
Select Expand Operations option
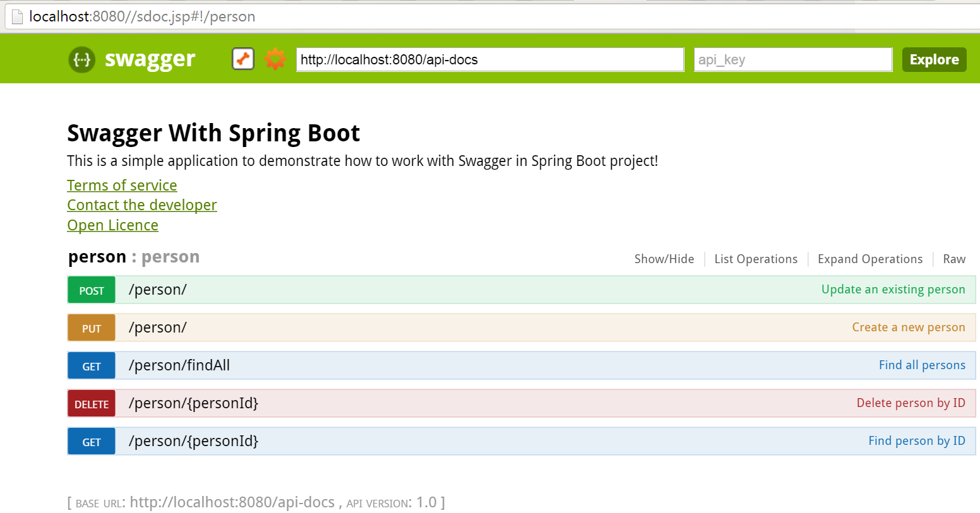(869, 259)
